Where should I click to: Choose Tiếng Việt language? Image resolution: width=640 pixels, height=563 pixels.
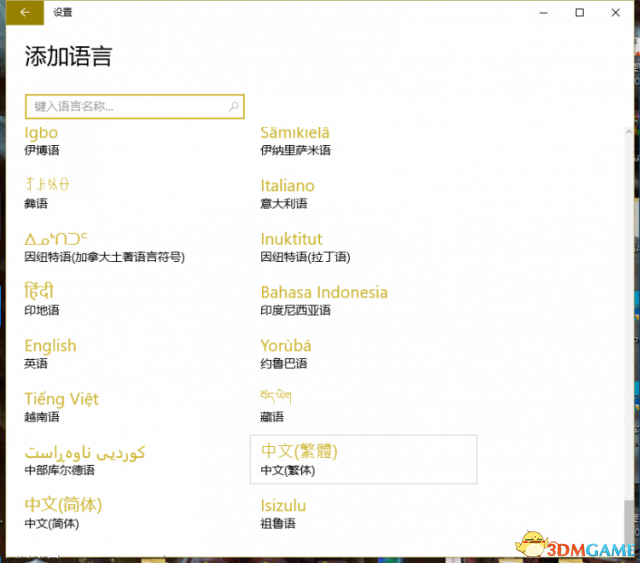tap(61, 407)
